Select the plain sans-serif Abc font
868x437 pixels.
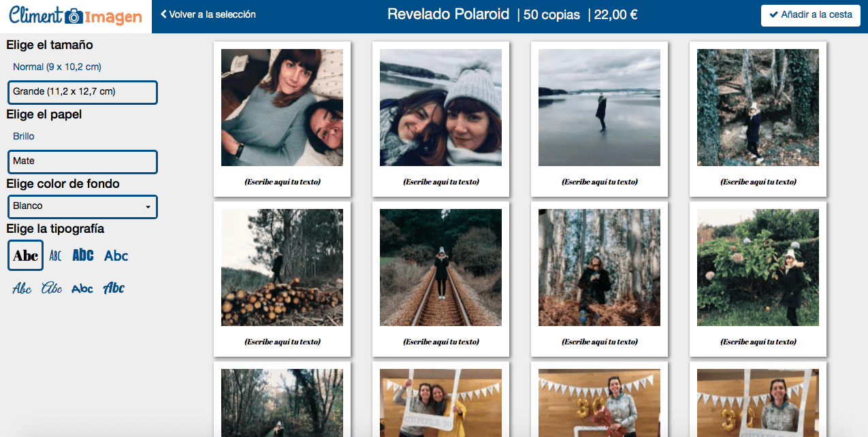pos(116,256)
